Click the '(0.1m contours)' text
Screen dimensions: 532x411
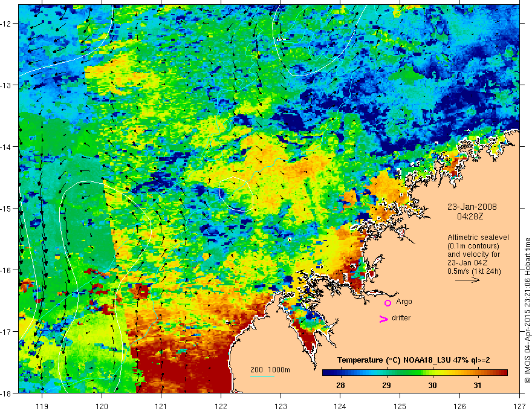tap(473, 246)
